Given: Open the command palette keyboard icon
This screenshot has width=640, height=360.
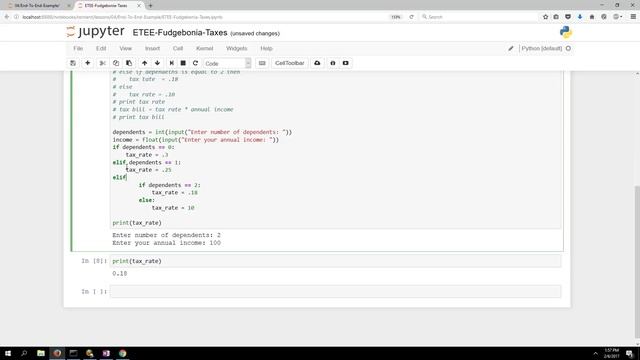Looking at the screenshot, I should pos(262,63).
